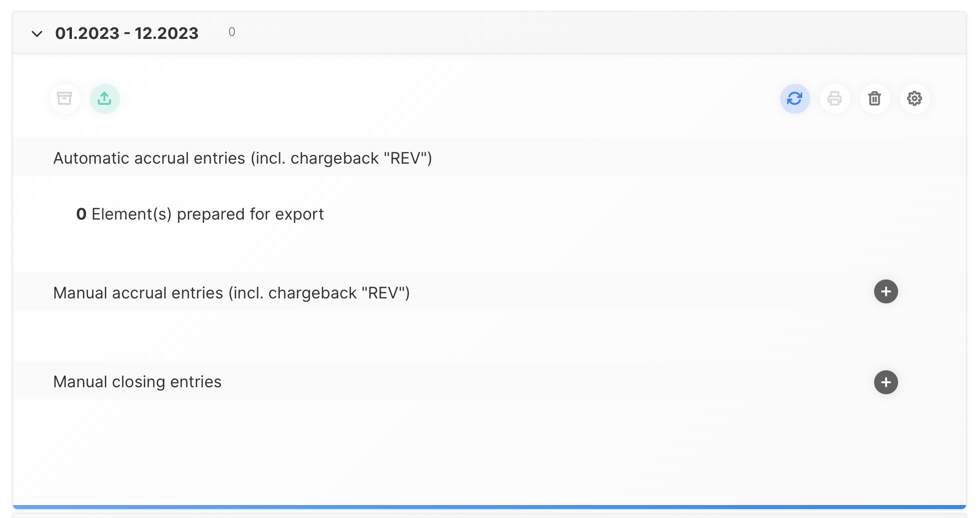This screenshot has width=980, height=518.
Task: Click the zero count beside period title
Action: 232,32
